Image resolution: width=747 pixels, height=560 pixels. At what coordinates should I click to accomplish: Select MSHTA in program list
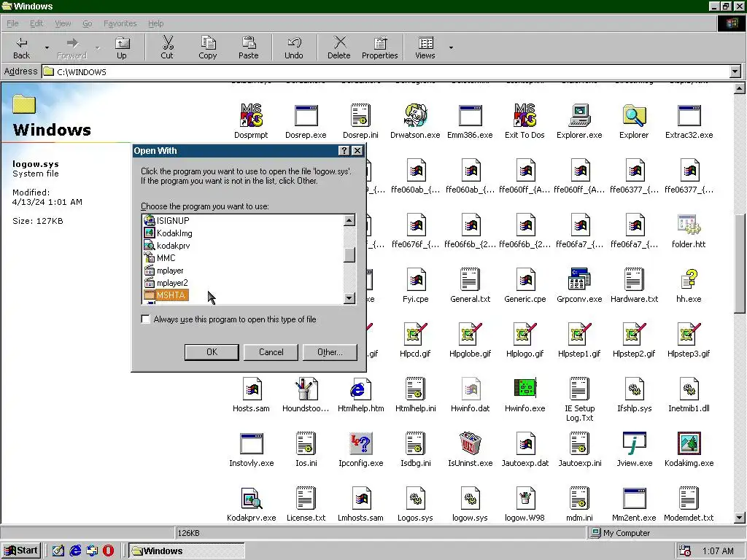point(166,295)
